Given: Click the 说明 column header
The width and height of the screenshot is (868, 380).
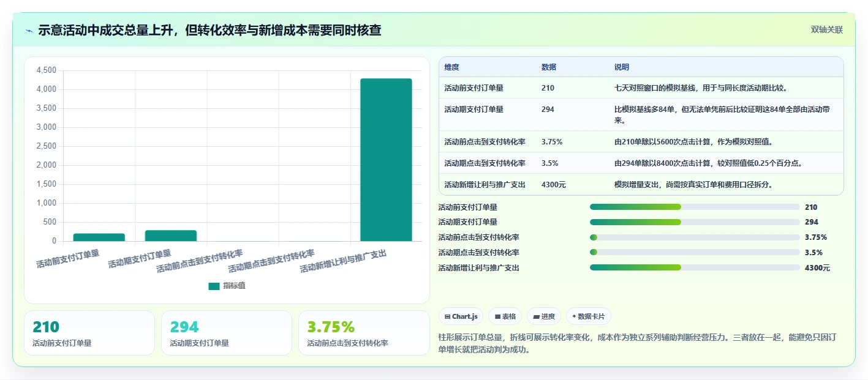Looking at the screenshot, I should [622, 67].
